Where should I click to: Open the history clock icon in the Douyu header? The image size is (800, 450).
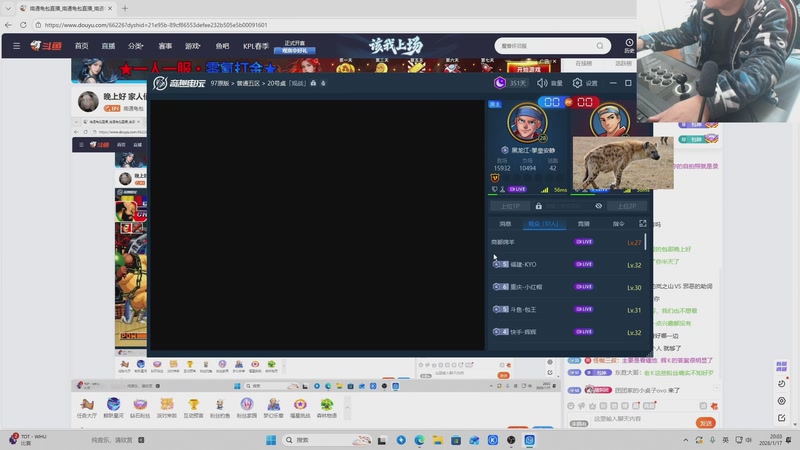(629, 45)
